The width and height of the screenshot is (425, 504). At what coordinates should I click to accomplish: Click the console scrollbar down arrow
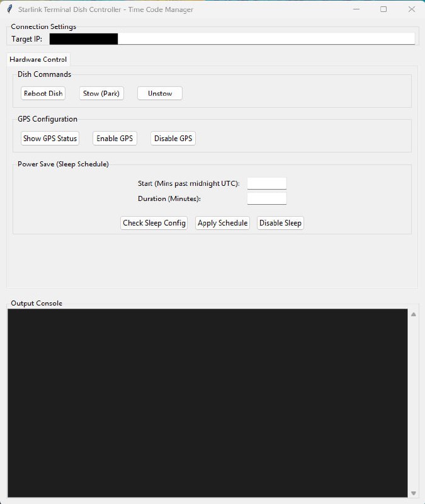413,493
